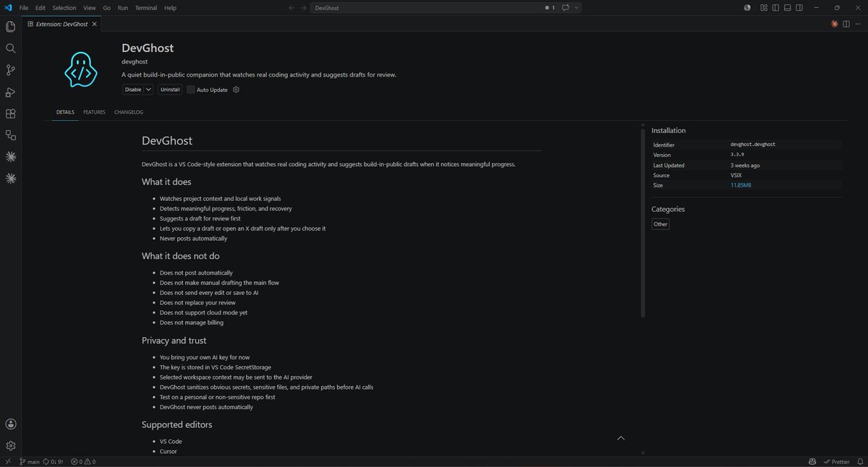Click the readme scrollbar down arrow
This screenshot has height=467, width=868.
click(x=642, y=453)
